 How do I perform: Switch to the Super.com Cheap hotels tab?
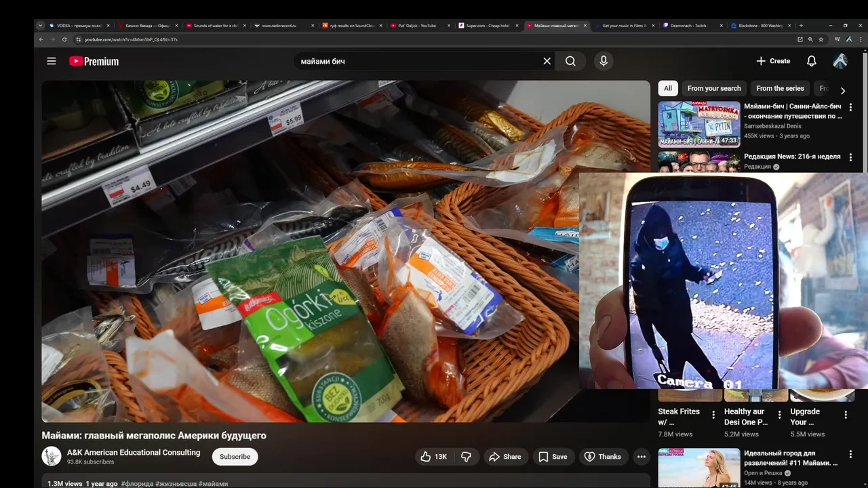[489, 26]
